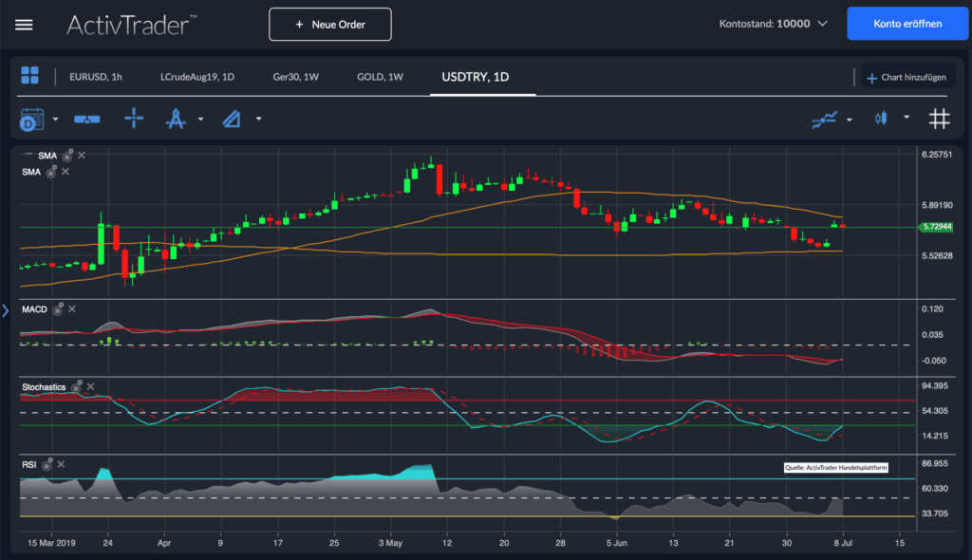The image size is (972, 560).
Task: Activate the crosshair cursor tool
Action: tap(134, 118)
